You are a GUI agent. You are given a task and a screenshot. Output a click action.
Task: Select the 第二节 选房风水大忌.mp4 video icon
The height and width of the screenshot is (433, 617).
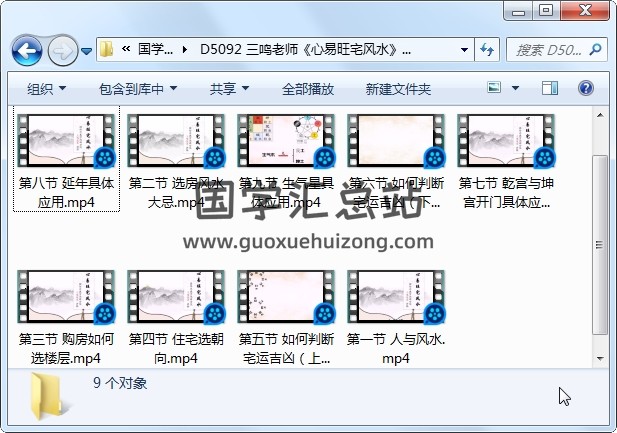click(x=176, y=141)
